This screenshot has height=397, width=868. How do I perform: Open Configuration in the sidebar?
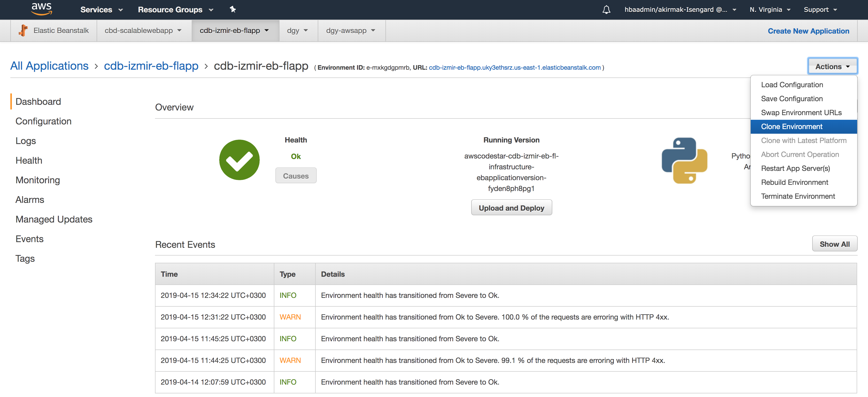point(43,121)
